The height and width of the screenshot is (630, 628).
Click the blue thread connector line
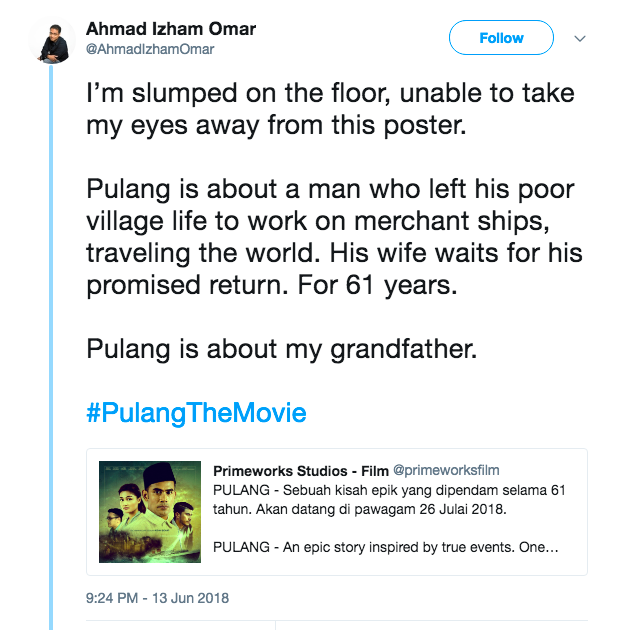(x=51, y=348)
